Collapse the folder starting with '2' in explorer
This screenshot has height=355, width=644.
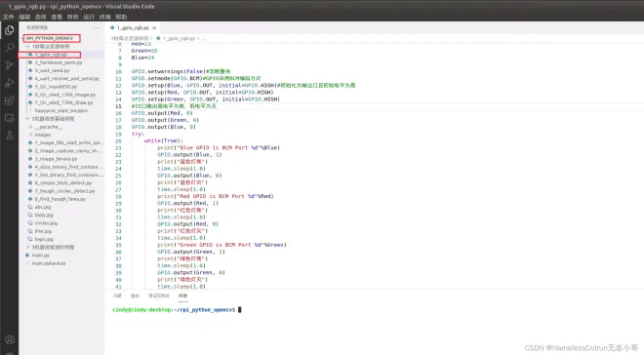(x=53, y=119)
